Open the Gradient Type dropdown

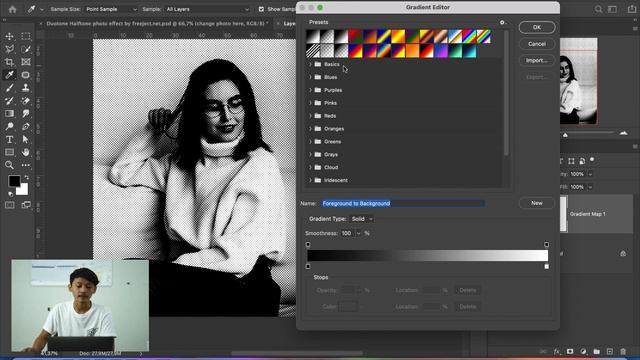pyautogui.click(x=362, y=219)
